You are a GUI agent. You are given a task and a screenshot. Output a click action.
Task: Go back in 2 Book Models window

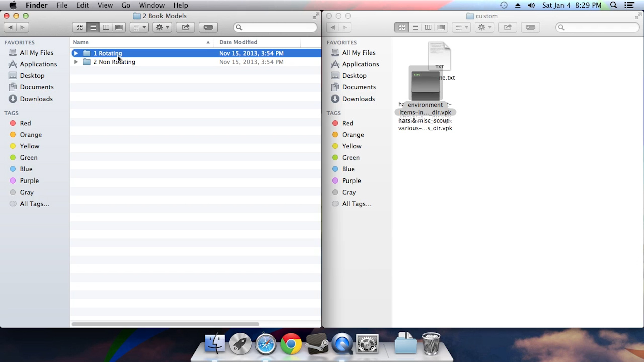10,27
